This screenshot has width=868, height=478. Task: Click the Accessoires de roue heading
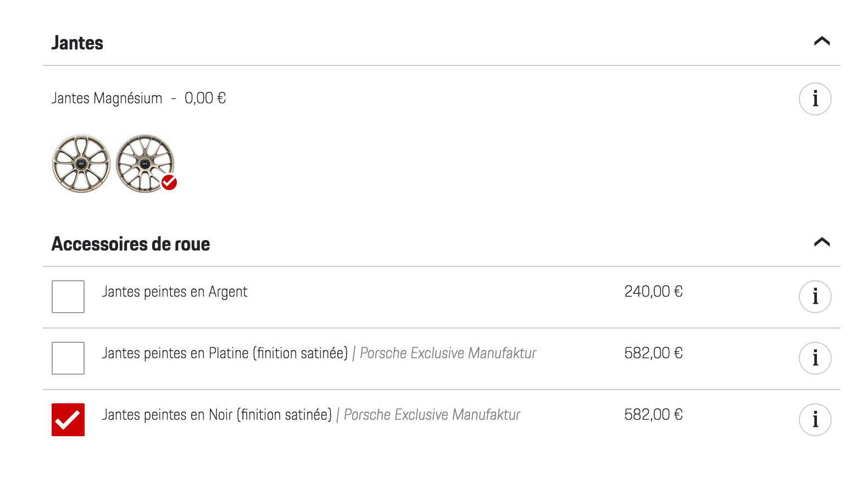point(131,244)
